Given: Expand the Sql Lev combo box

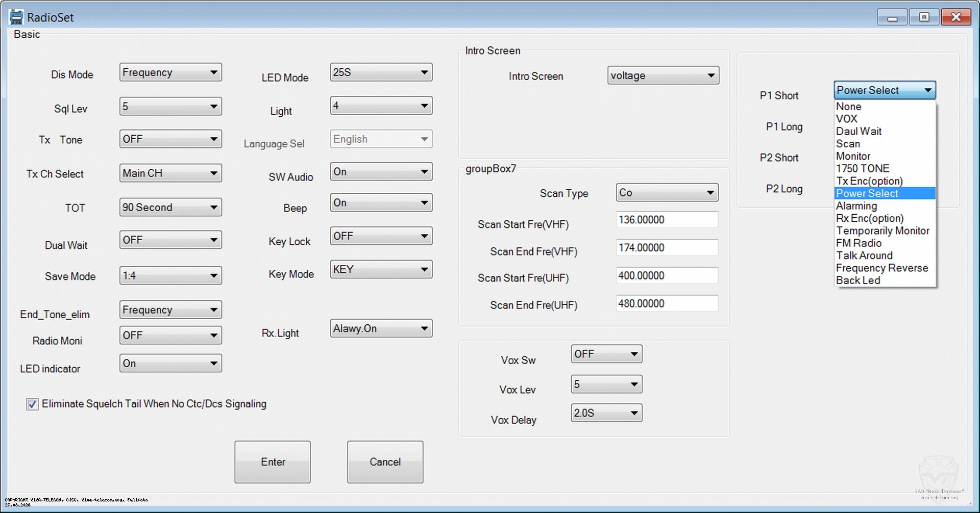Looking at the screenshot, I should [170, 107].
